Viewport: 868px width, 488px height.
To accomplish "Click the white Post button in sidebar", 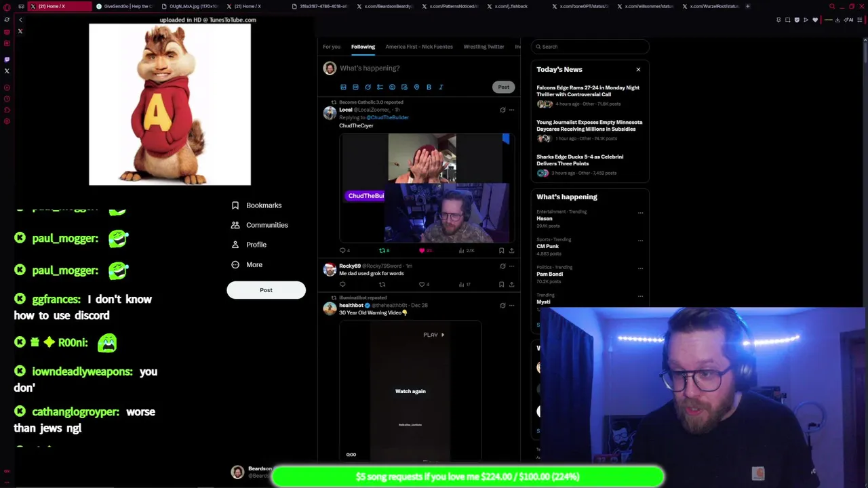I will (x=266, y=290).
